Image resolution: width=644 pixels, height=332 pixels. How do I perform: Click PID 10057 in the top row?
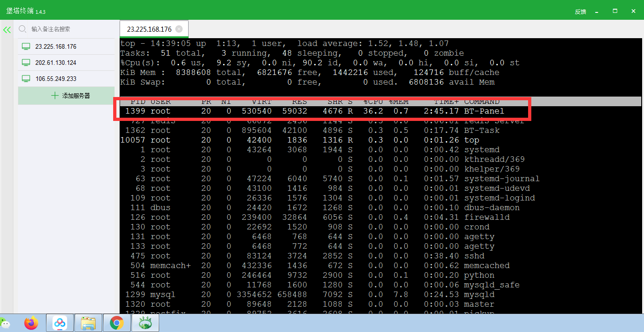click(x=132, y=140)
